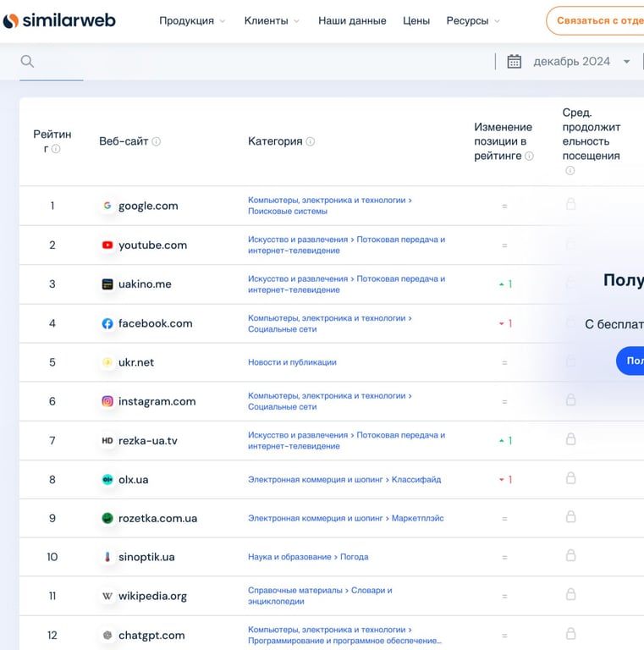The height and width of the screenshot is (650, 644).
Task: Click the YouTube favicon in row 2
Action: 107,245
